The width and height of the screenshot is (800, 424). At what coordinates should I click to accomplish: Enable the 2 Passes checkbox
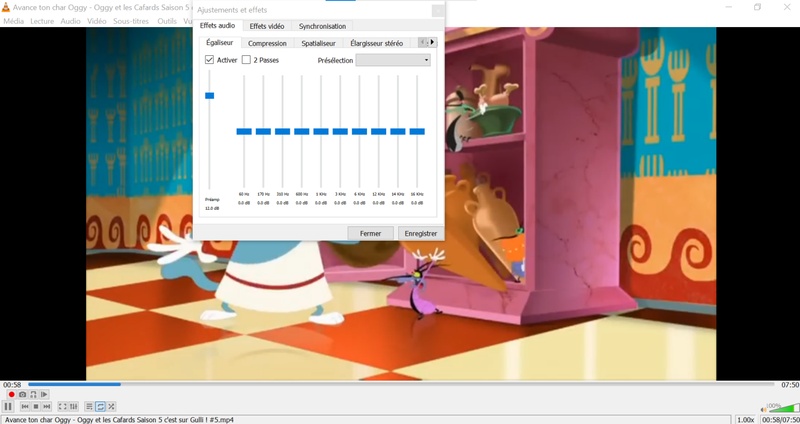[246, 60]
